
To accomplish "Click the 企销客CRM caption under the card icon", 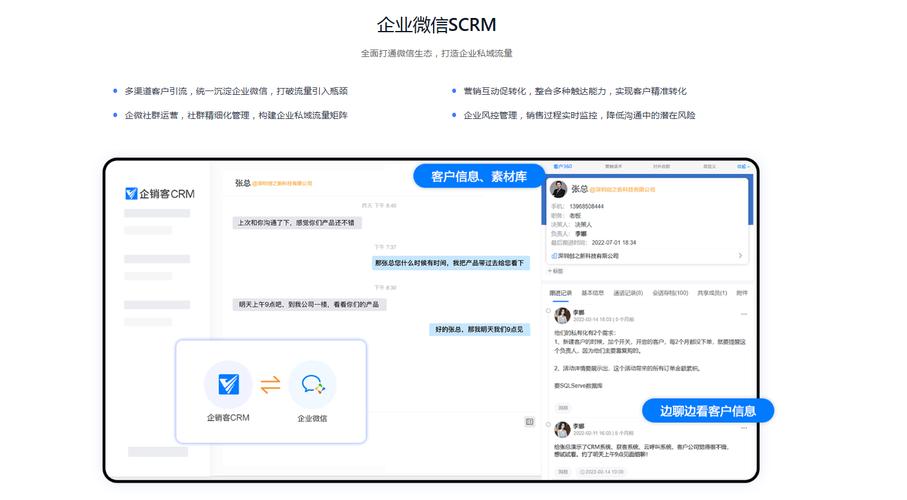I will point(228,418).
